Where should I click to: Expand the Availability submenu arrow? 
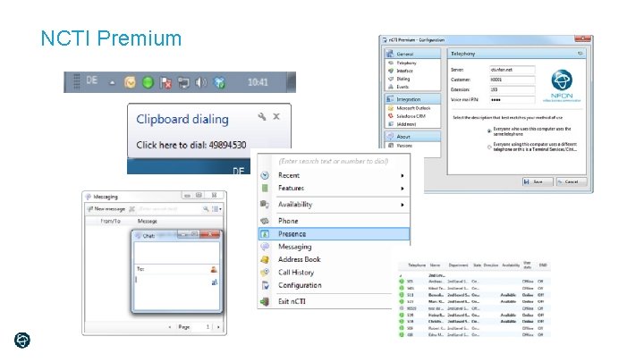coord(402,205)
